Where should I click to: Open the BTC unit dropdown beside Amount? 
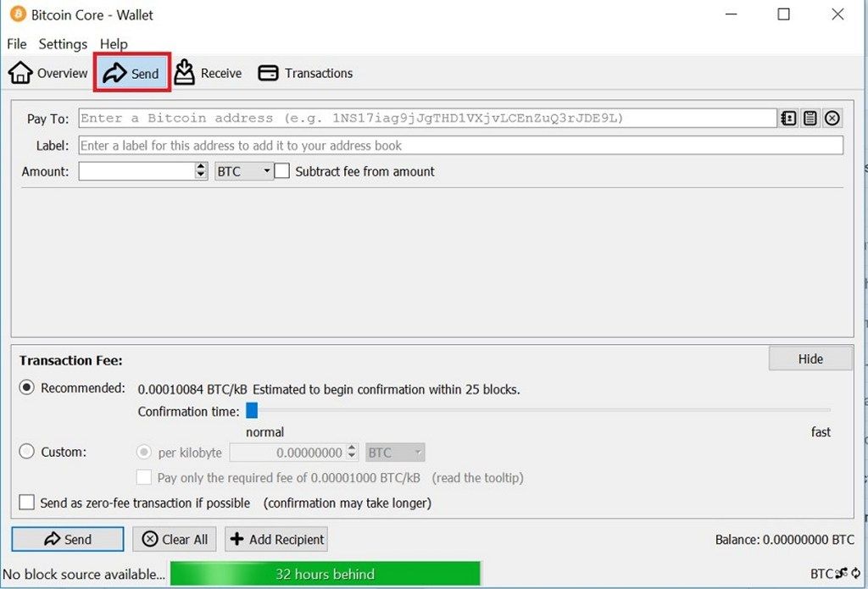click(x=243, y=171)
